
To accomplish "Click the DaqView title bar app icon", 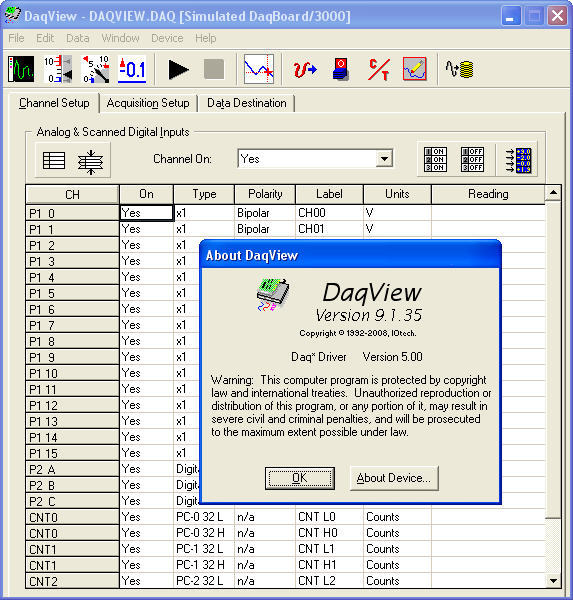I will 12,16.
